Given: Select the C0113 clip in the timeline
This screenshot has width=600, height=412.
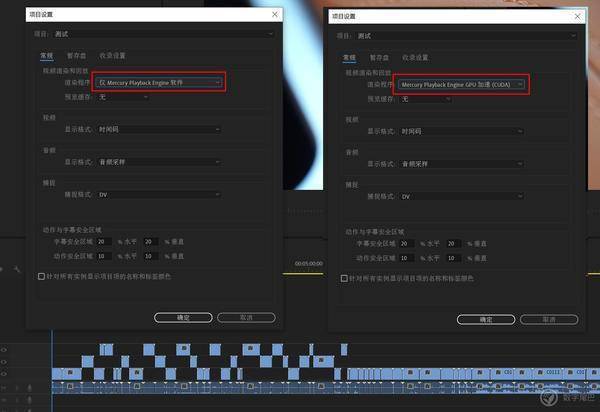Looking at the screenshot, I should point(550,372).
